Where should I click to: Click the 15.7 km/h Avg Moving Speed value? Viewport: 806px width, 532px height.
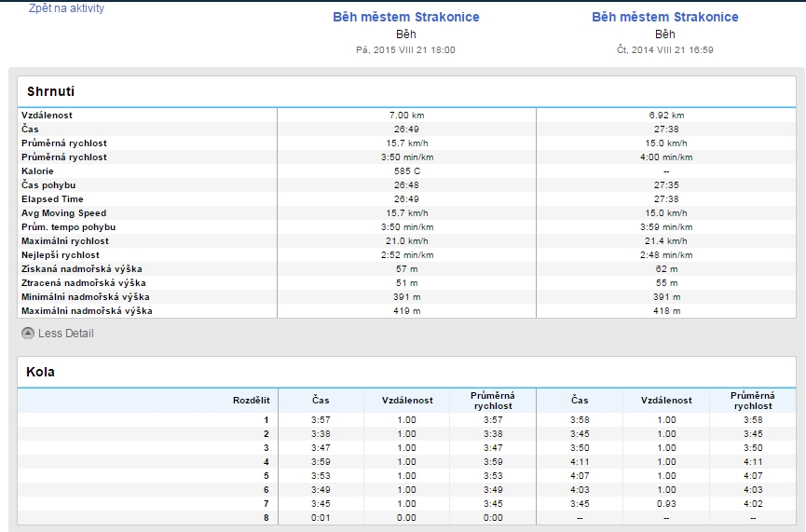406,212
